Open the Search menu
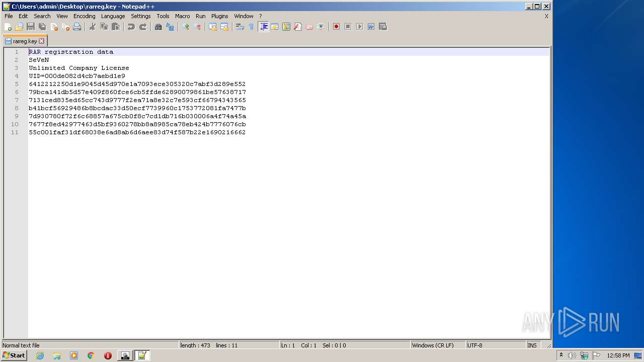Viewport: 644px width, 362px height. 42,16
